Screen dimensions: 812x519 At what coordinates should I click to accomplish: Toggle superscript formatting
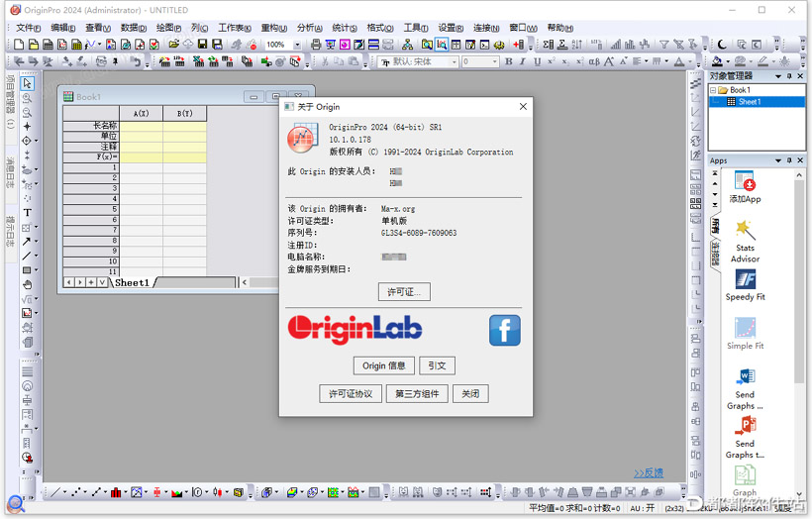(551, 61)
